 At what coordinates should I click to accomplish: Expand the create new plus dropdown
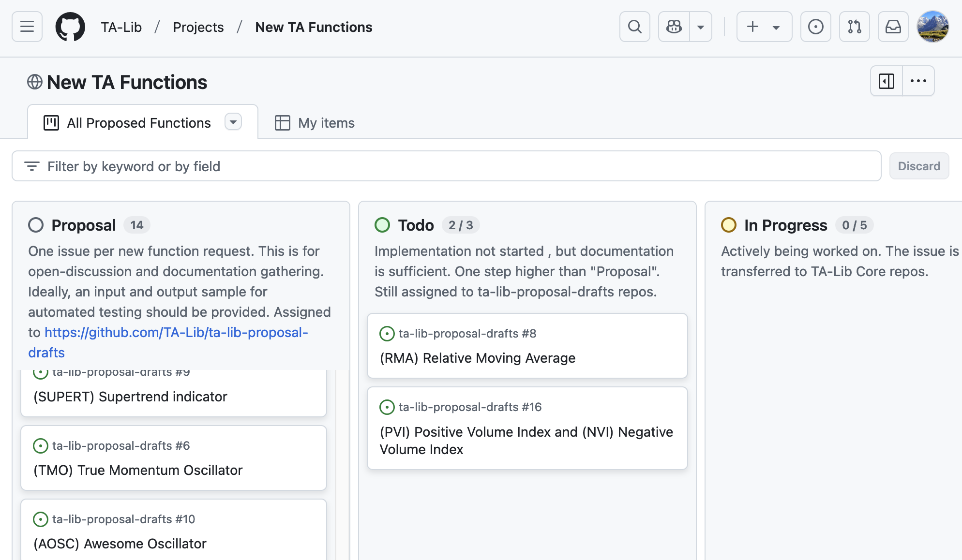[x=764, y=27]
